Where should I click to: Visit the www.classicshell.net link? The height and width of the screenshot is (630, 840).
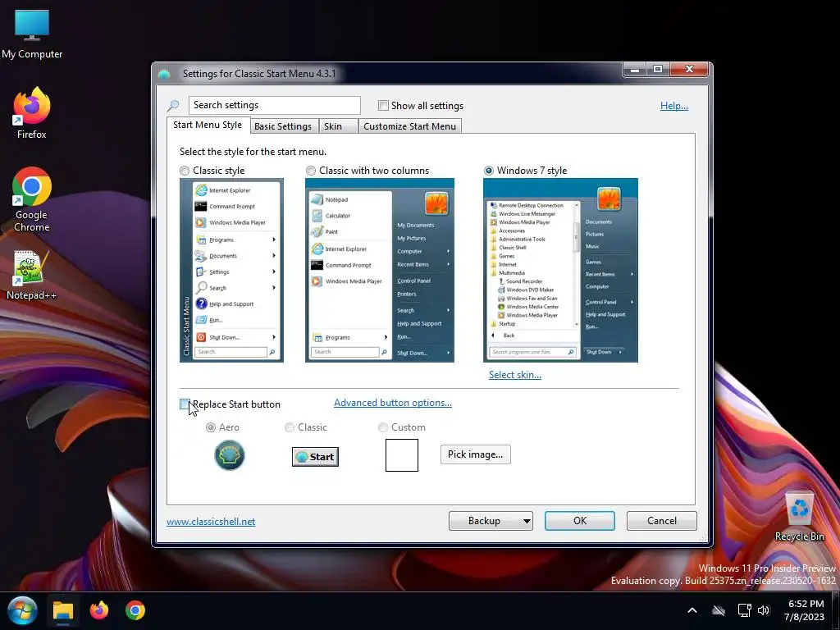coord(211,521)
